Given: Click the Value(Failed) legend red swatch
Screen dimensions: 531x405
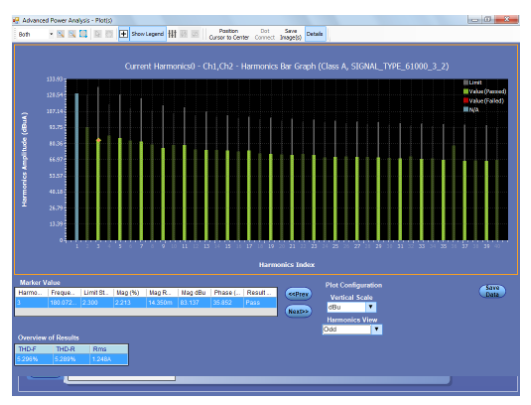Looking at the screenshot, I should tap(466, 101).
